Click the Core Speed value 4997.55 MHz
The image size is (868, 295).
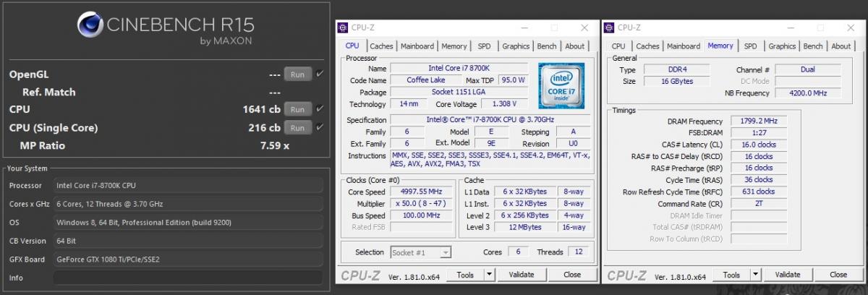click(422, 192)
